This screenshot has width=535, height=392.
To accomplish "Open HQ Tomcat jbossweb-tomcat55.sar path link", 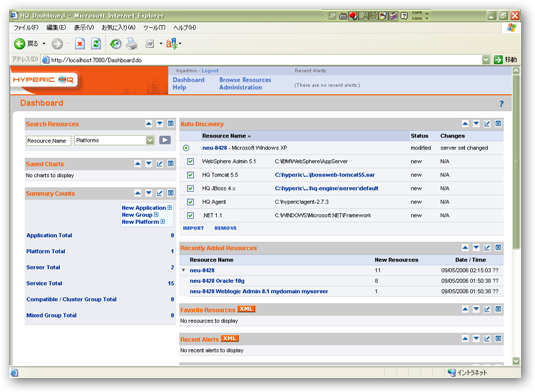I will tap(324, 175).
